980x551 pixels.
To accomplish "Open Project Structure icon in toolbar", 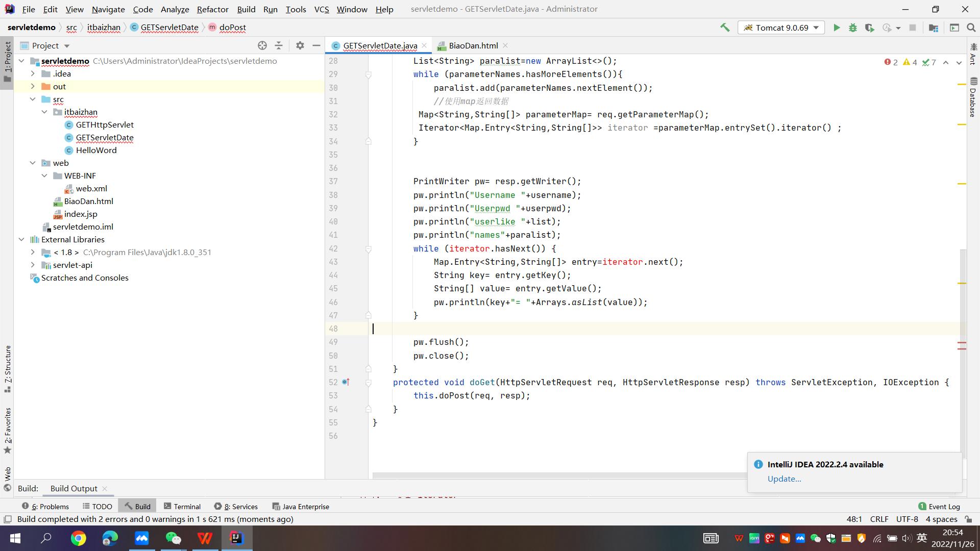I will point(934,28).
